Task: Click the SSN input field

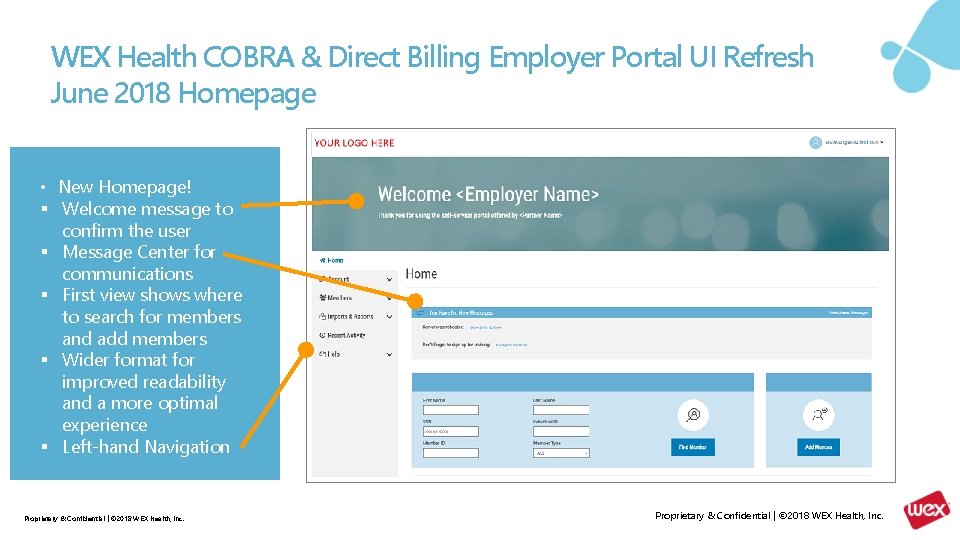Action: tap(451, 432)
